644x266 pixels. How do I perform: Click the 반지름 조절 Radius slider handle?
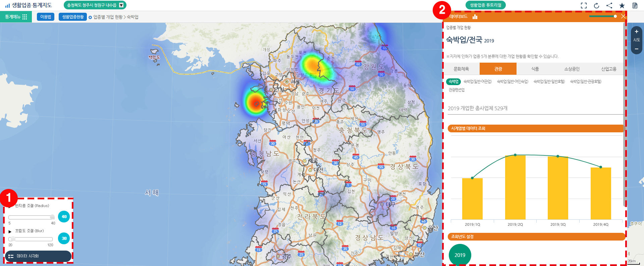pyautogui.click(x=52, y=217)
